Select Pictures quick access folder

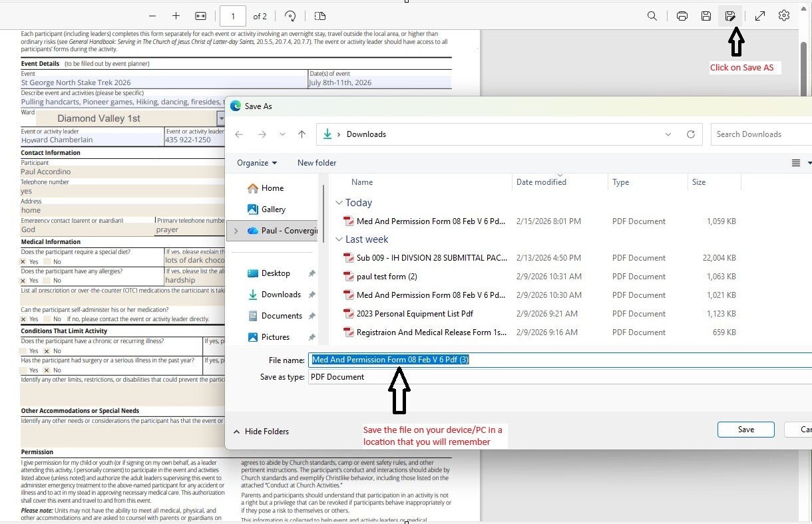269,337
